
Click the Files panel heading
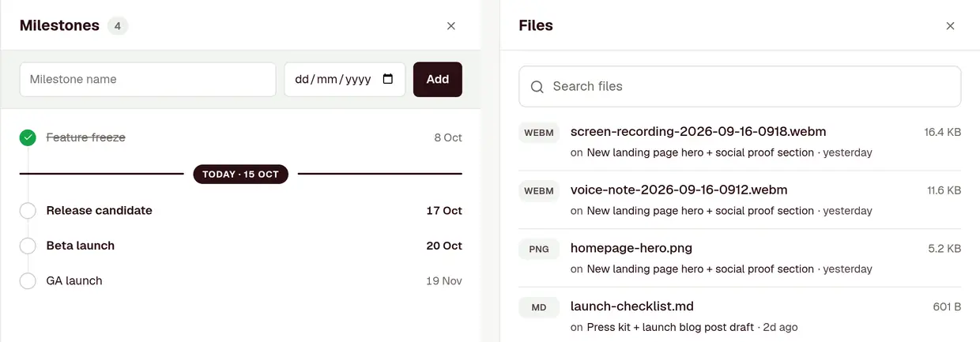536,25
